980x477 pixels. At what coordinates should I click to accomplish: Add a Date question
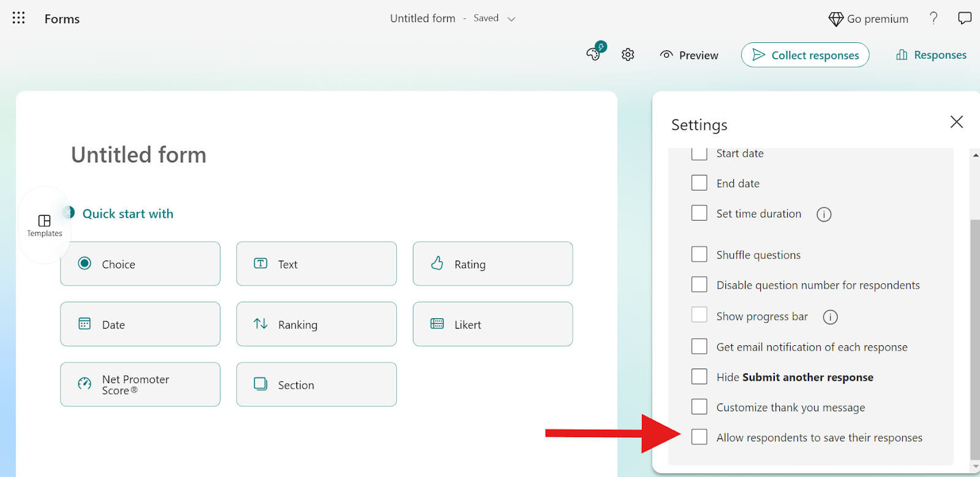(140, 324)
